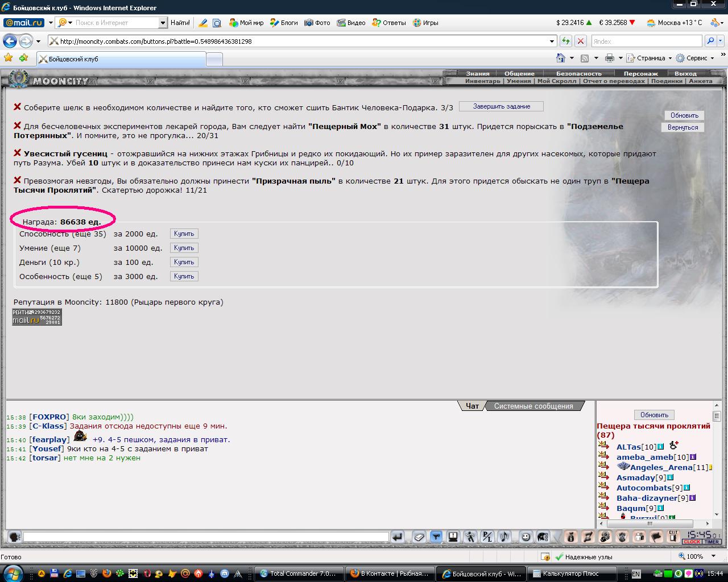Open the Знания game menu
This screenshot has width=728, height=582.
click(477, 73)
